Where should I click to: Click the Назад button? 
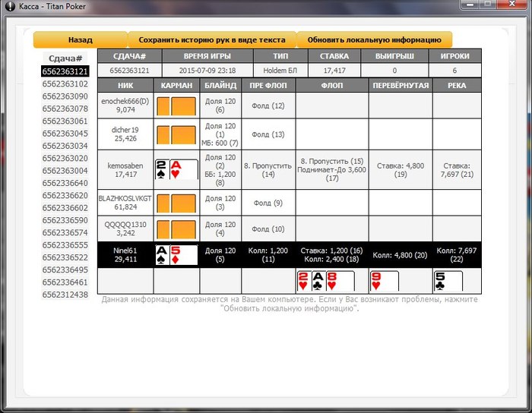click(x=81, y=40)
